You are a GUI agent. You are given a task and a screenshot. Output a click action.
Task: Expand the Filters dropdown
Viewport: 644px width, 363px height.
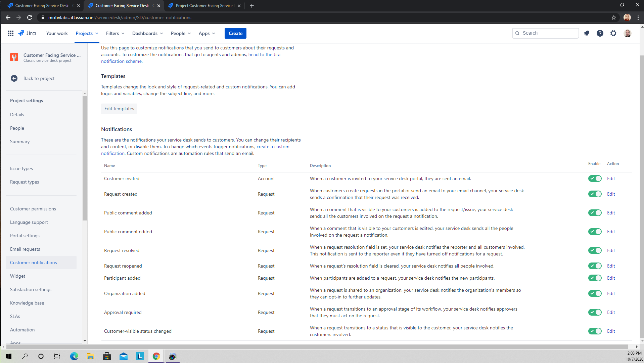[x=115, y=33]
